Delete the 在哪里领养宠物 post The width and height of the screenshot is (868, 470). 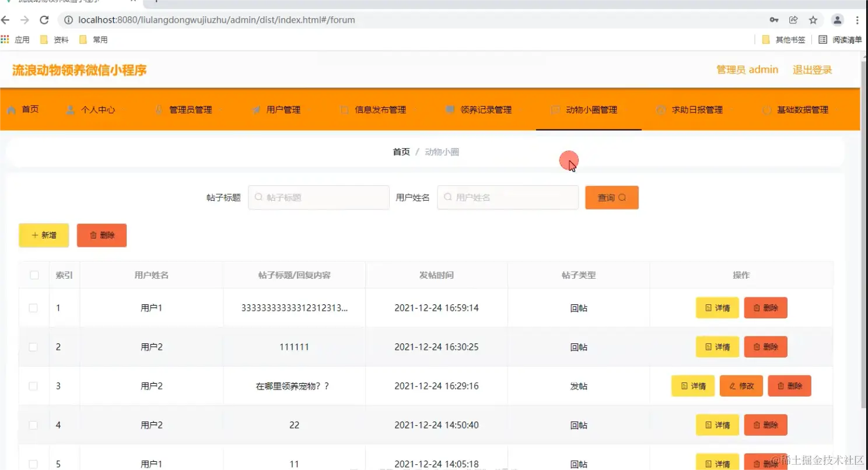pos(789,386)
